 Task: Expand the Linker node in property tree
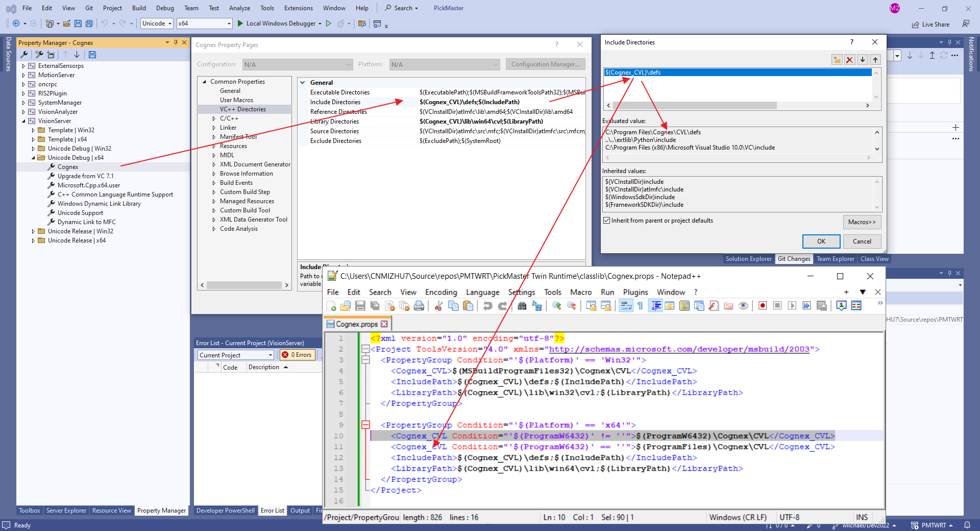coord(214,128)
